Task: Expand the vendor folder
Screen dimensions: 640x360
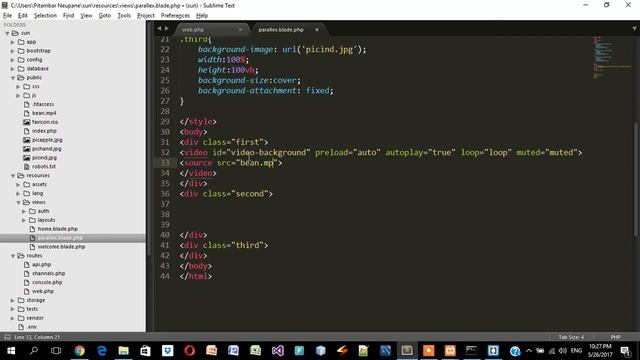Action: pos(13,318)
